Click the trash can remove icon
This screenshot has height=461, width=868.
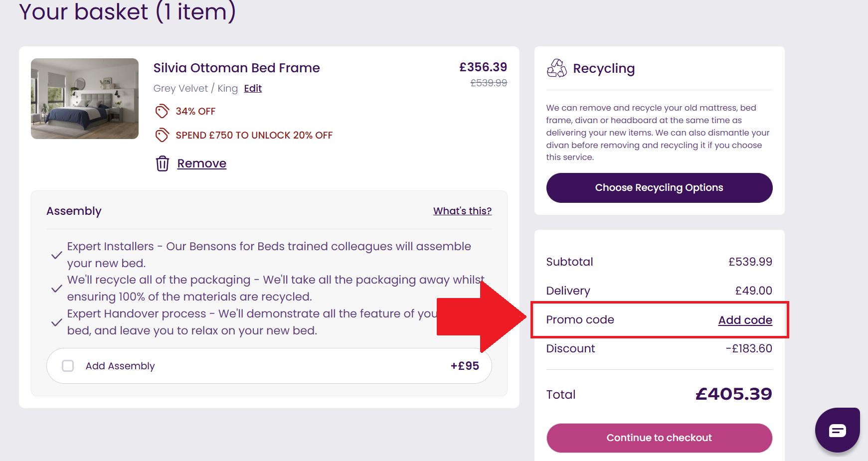coord(162,163)
